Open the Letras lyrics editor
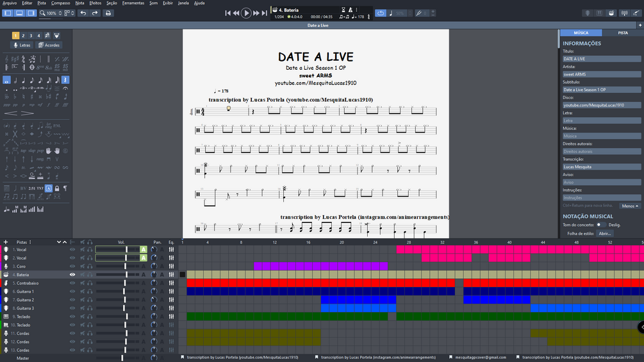 click(22, 45)
